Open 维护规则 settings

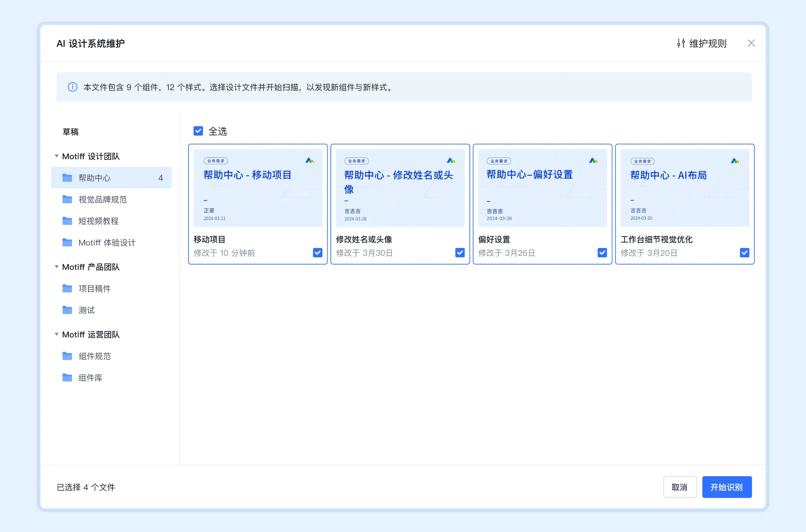(702, 43)
